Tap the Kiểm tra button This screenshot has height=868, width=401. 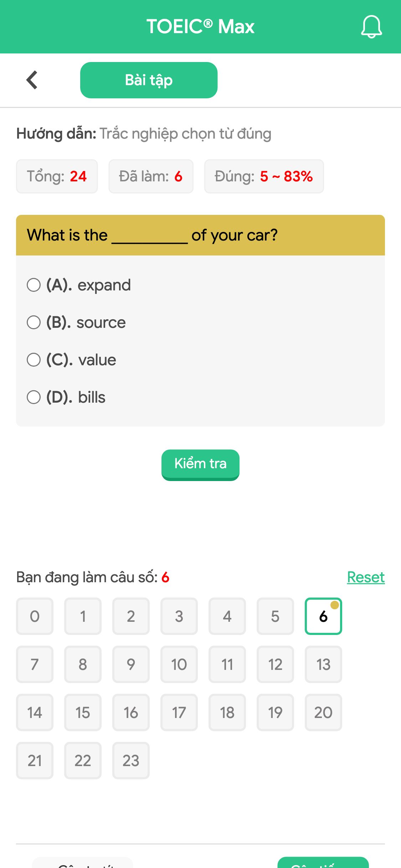click(x=200, y=465)
